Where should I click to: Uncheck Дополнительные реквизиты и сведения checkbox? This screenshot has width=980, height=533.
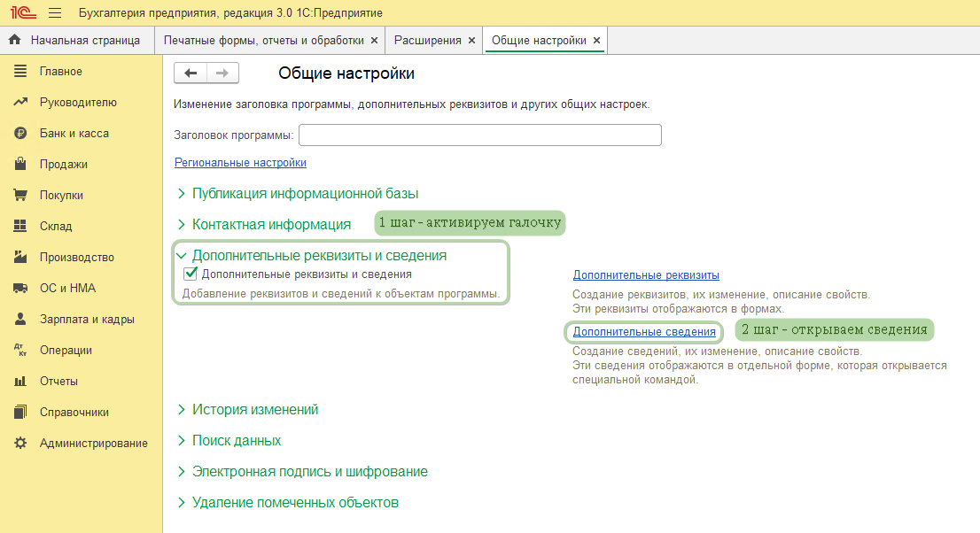coord(191,274)
